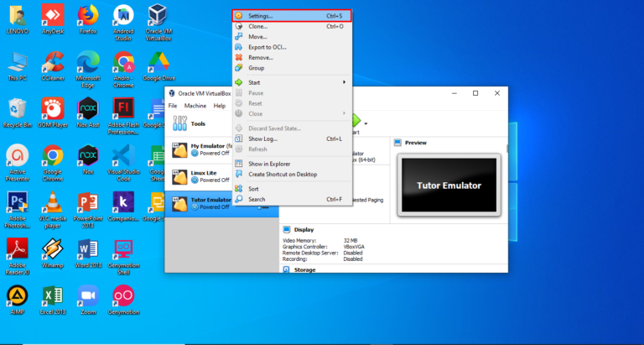Viewport: 644px width, 345px height.
Task: Click the Display section header
Action: pyautogui.click(x=304, y=230)
